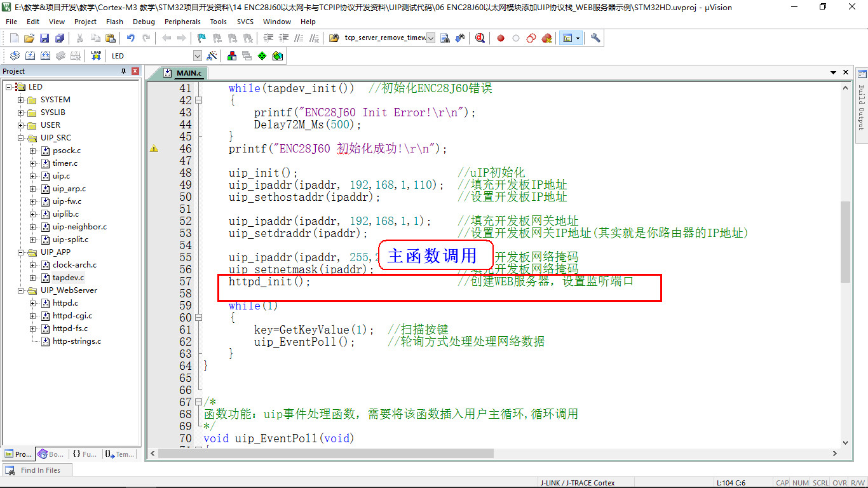Open the LED target selection dropdown
868x488 pixels.
coord(197,56)
